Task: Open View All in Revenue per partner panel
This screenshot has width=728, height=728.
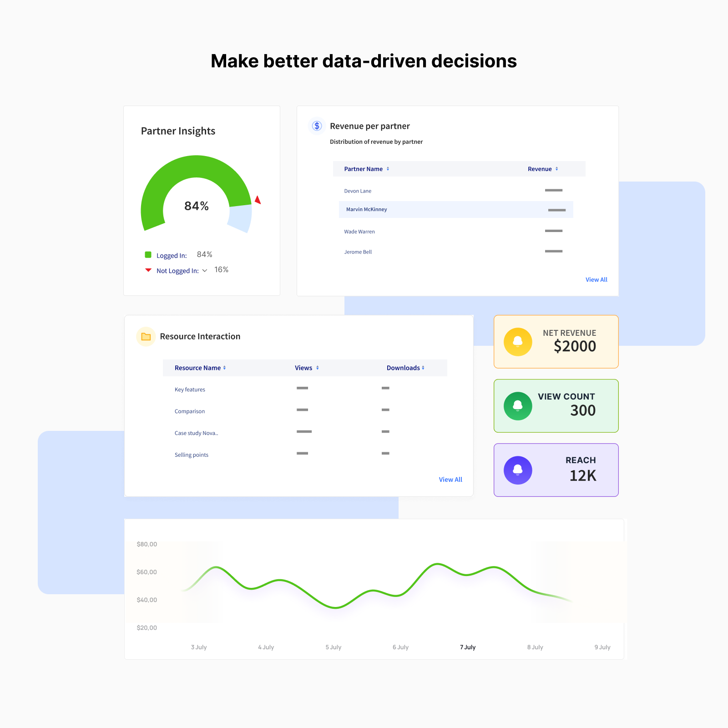Action: click(596, 279)
